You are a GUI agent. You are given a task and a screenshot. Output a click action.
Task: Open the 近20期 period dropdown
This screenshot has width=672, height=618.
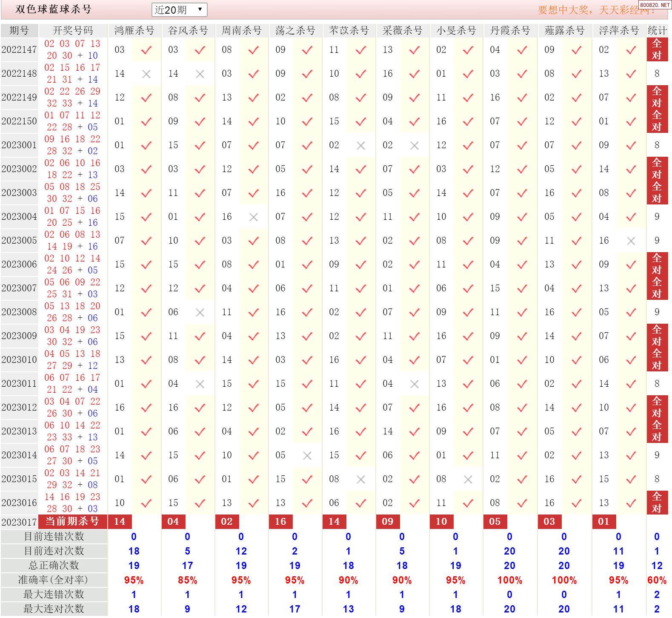[x=179, y=9]
